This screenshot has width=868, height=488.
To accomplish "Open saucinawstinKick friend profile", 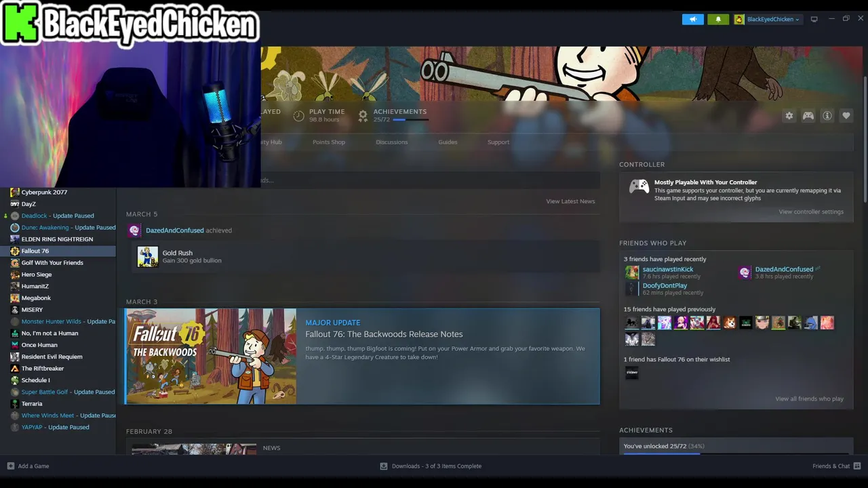I will (668, 270).
